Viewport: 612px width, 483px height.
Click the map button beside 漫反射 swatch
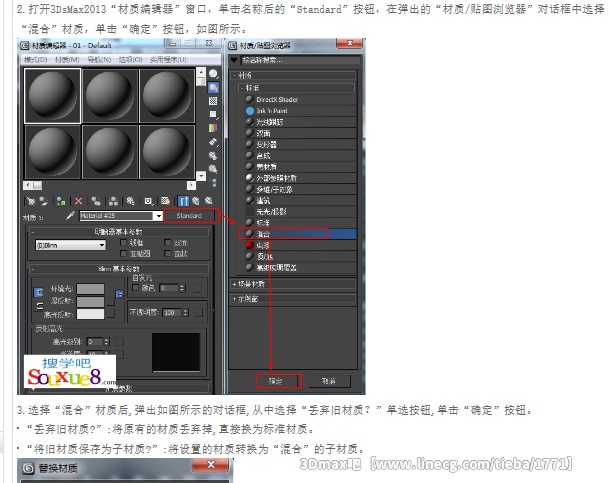111,302
